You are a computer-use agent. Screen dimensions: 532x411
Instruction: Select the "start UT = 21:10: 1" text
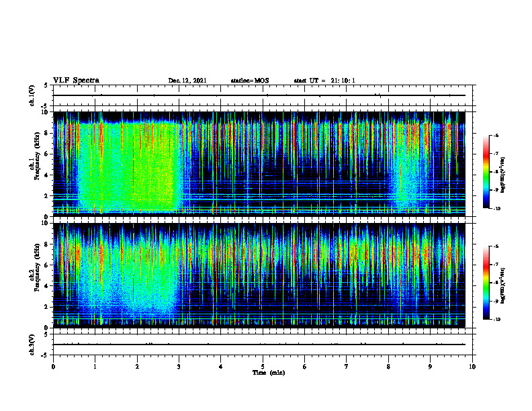click(x=324, y=81)
